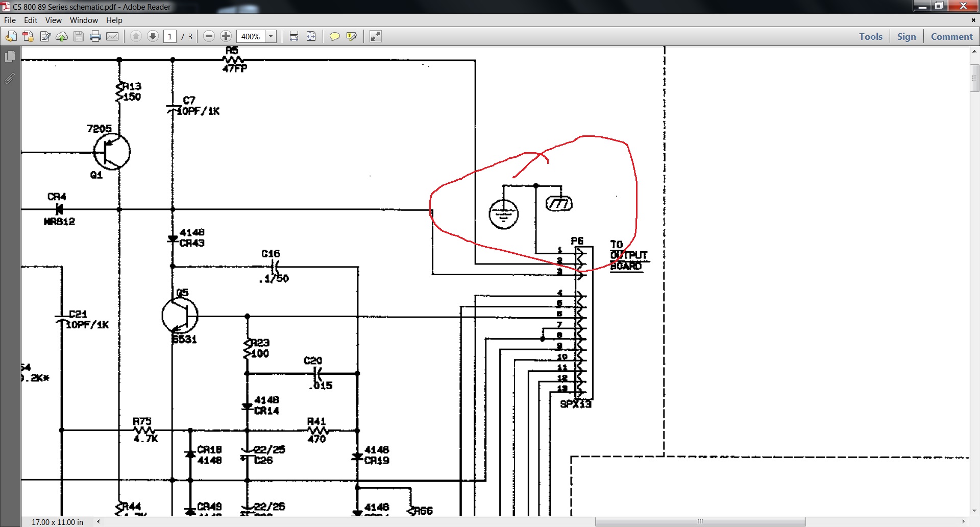Click the horizontal scrollbar left arrow
980x527 pixels.
pos(98,521)
